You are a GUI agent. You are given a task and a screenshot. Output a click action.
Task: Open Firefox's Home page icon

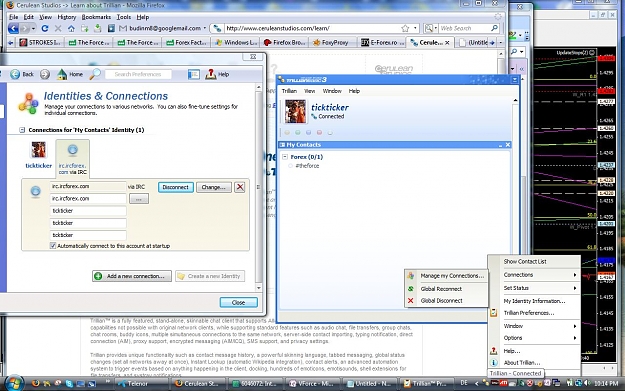[71, 28]
